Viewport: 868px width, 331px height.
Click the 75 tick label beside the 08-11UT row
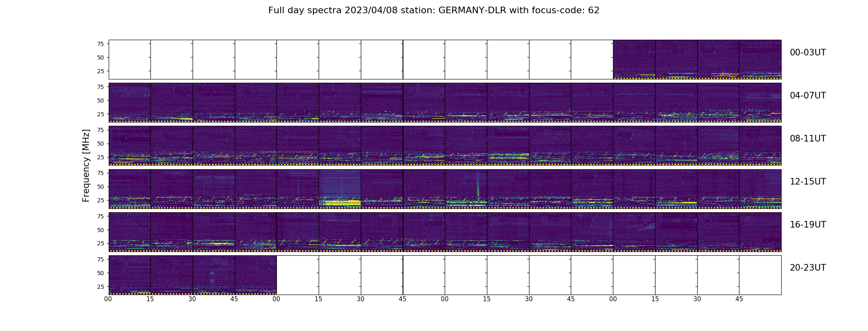(x=100, y=130)
